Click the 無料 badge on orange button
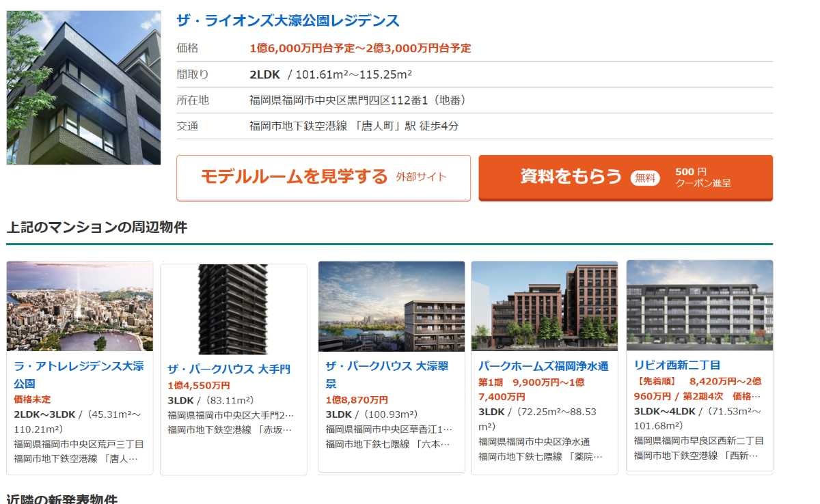Screen dimensions: 820x504 tap(645, 178)
